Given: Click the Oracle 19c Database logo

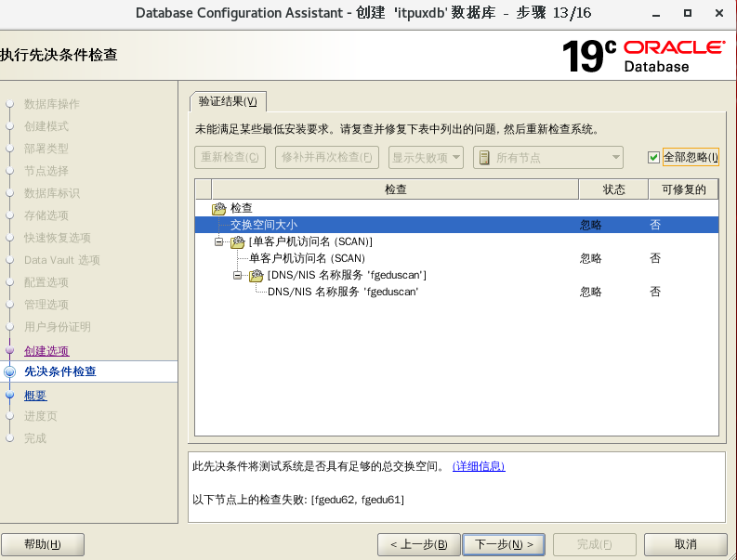Looking at the screenshot, I should (x=643, y=56).
